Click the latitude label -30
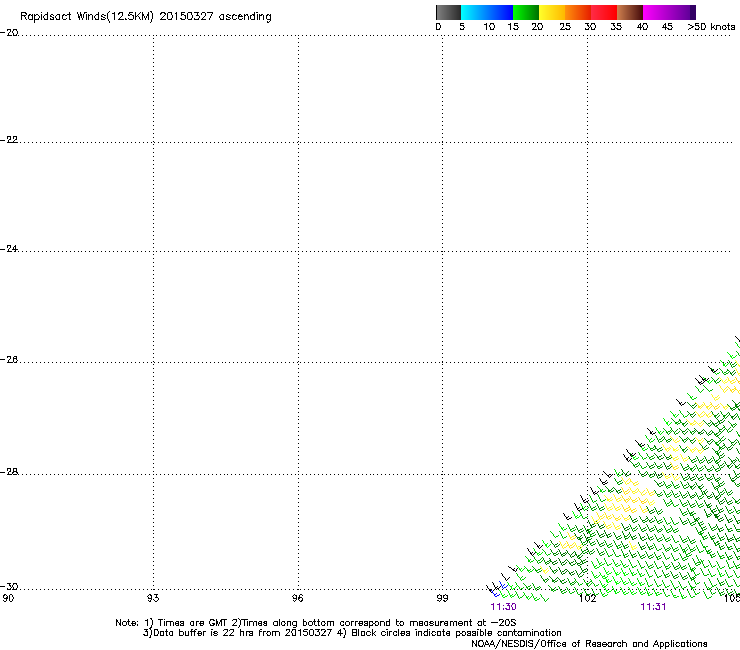This screenshot has width=740, height=650. click(9, 586)
